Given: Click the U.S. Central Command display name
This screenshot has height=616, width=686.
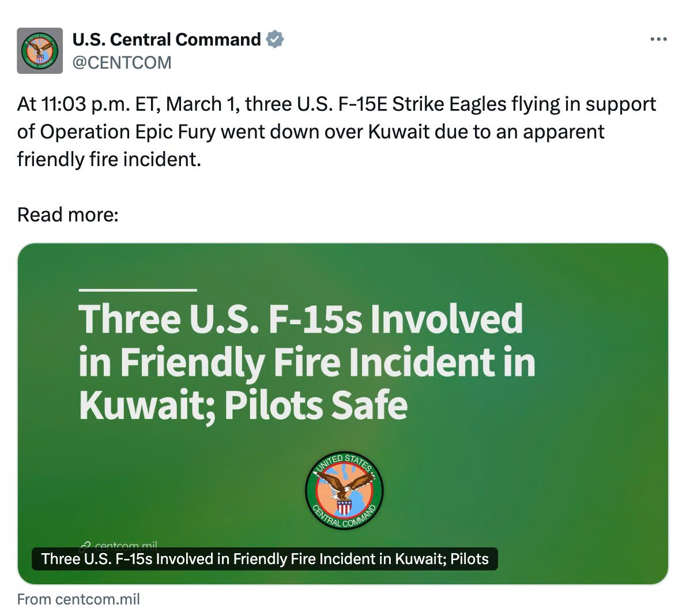Looking at the screenshot, I should tap(166, 39).
